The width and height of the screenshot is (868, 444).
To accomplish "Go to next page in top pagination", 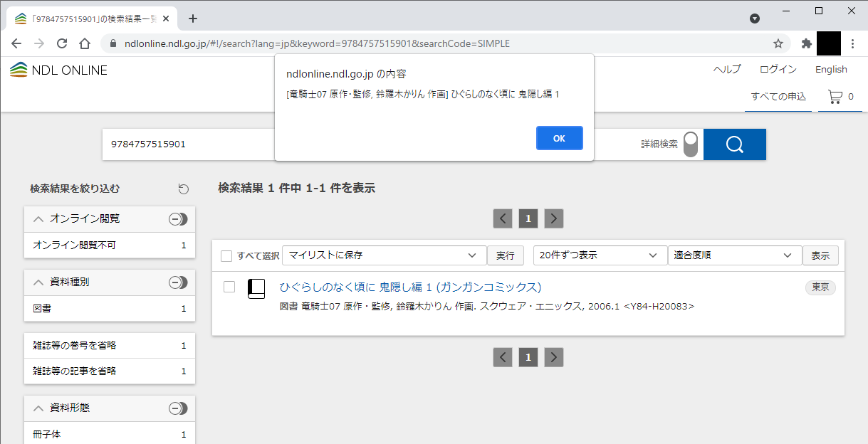I will click(554, 218).
